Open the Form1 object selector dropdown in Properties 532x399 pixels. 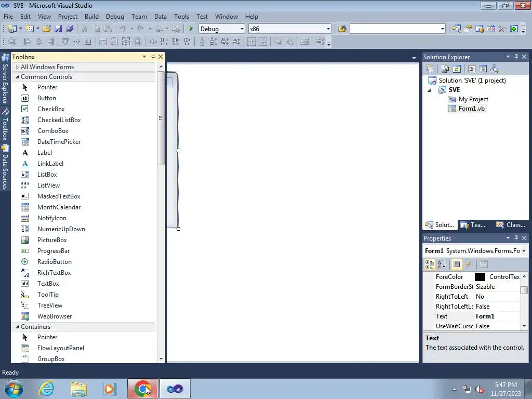524,251
